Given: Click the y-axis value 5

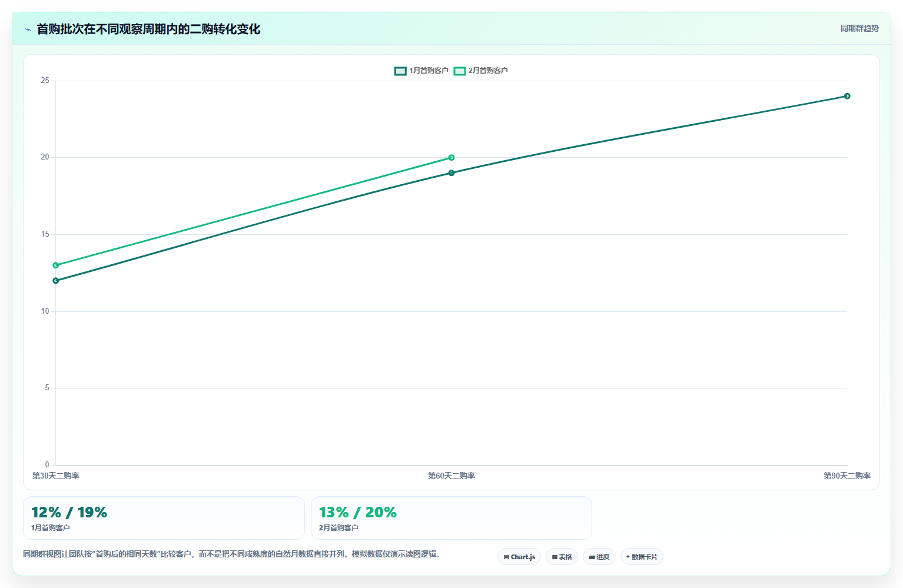Looking at the screenshot, I should [47, 388].
